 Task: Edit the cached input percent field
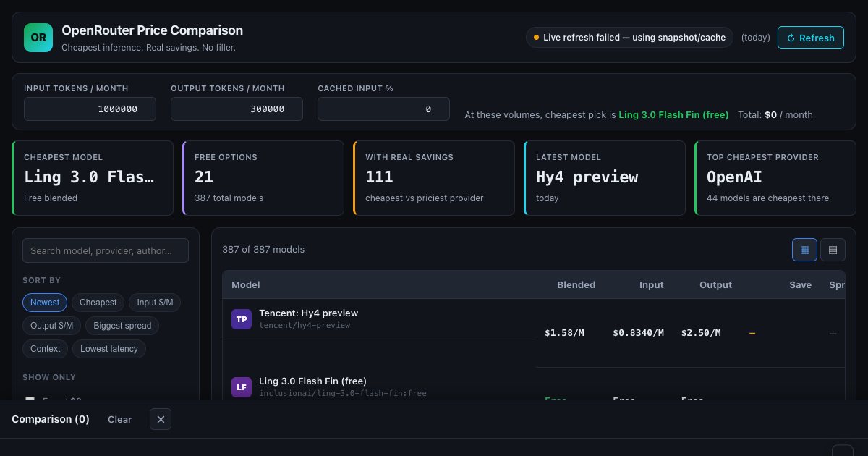[383, 109]
